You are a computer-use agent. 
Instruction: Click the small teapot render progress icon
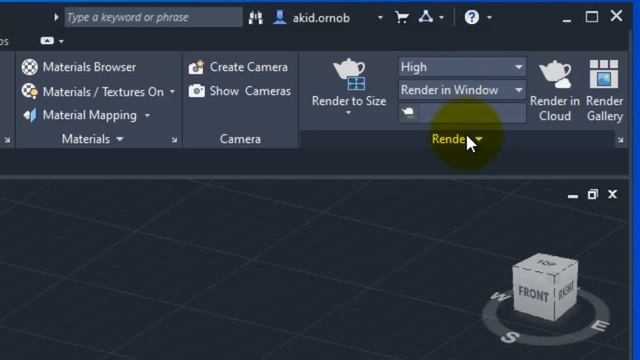pyautogui.click(x=409, y=113)
